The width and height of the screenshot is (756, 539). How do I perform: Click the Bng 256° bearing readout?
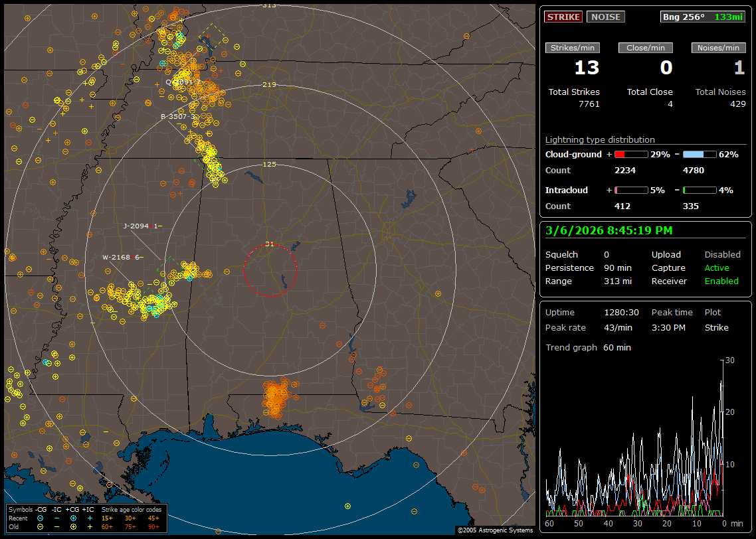684,17
